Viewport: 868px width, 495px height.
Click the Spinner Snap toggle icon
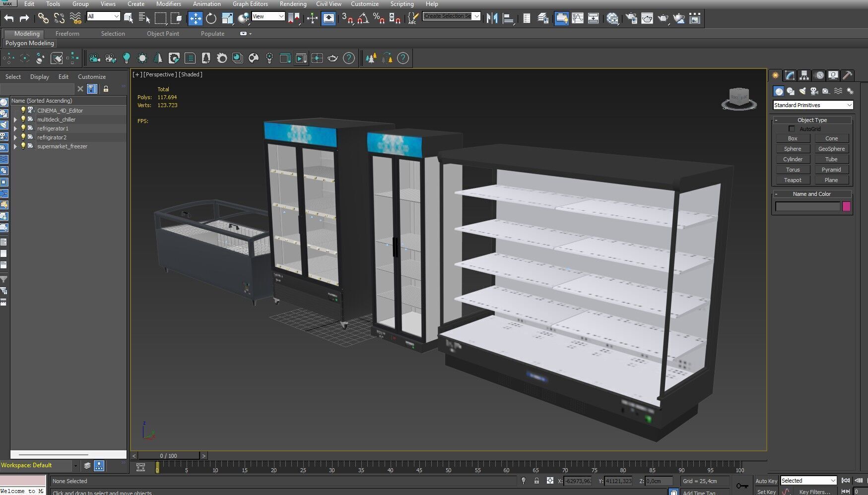click(395, 18)
